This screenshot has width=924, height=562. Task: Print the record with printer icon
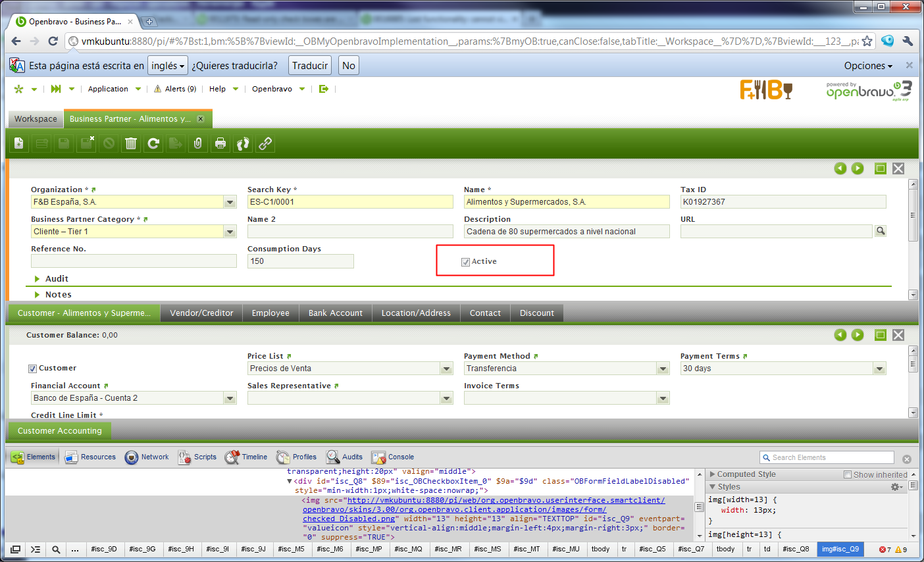(x=220, y=143)
